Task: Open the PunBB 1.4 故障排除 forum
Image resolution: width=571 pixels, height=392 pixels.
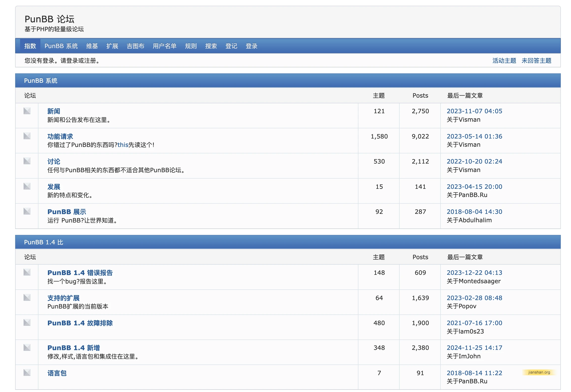Action: [x=80, y=323]
